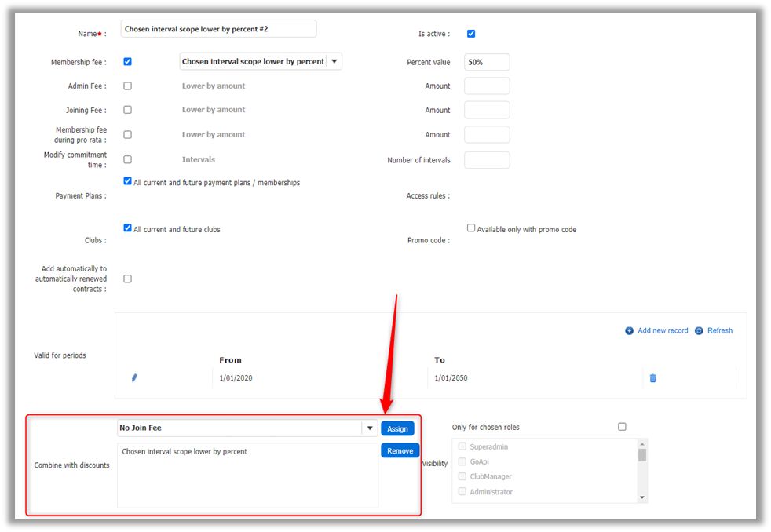
Task: Enable the Admin Fee checkbox
Action: click(x=127, y=86)
